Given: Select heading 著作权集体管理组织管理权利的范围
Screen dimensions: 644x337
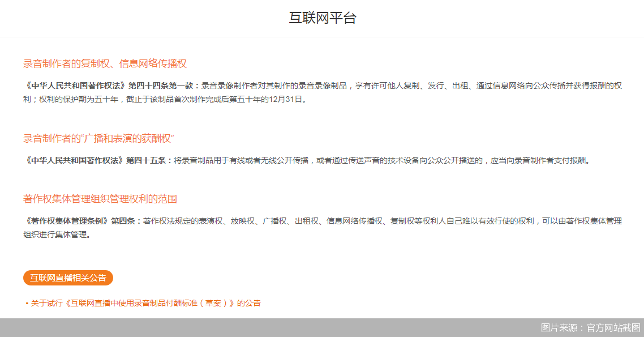Looking at the screenshot, I should [100, 199].
